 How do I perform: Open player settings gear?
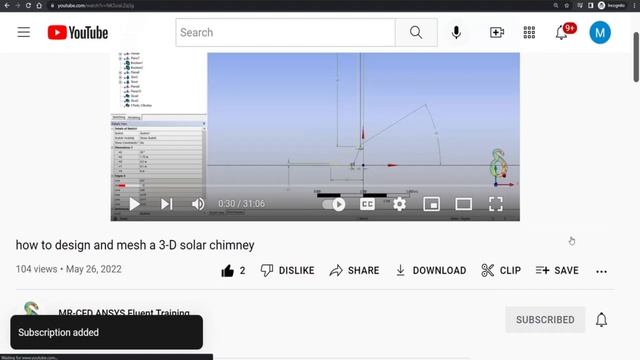coord(400,204)
